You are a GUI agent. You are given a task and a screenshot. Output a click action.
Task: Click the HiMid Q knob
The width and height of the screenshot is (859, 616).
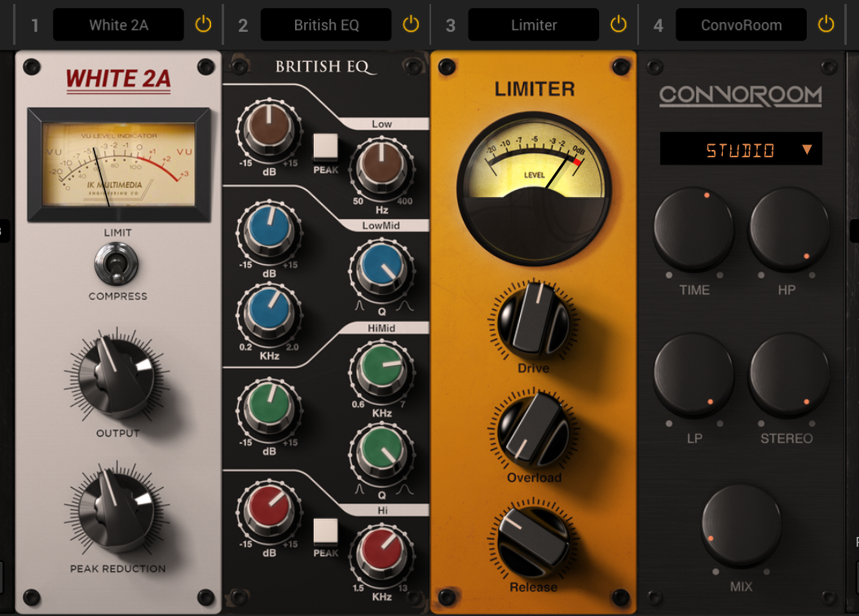382,453
